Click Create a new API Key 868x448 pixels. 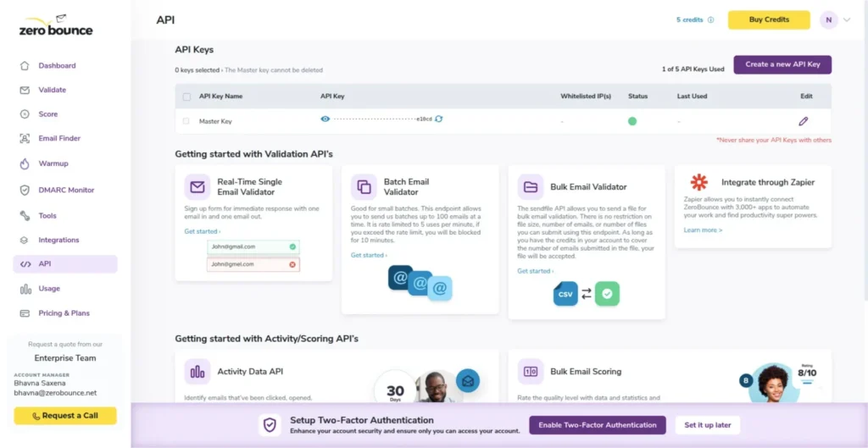(x=782, y=64)
